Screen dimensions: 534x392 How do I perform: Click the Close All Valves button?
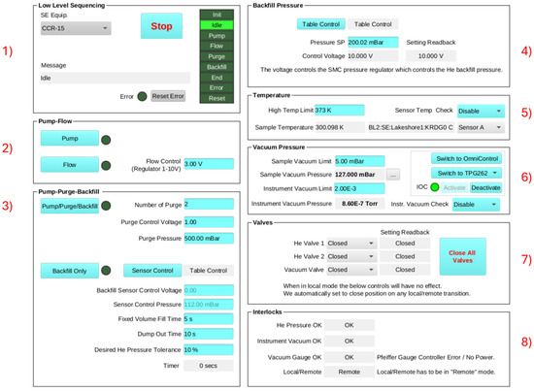point(462,256)
